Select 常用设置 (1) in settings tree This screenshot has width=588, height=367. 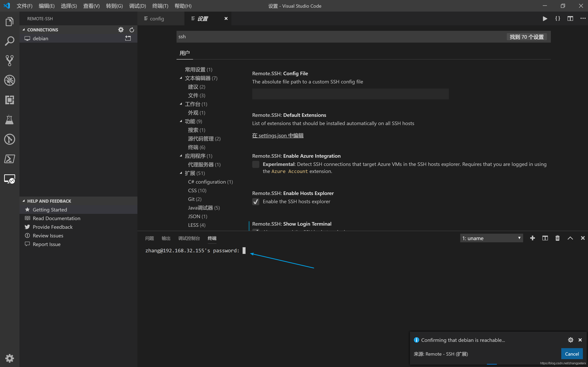pyautogui.click(x=199, y=70)
